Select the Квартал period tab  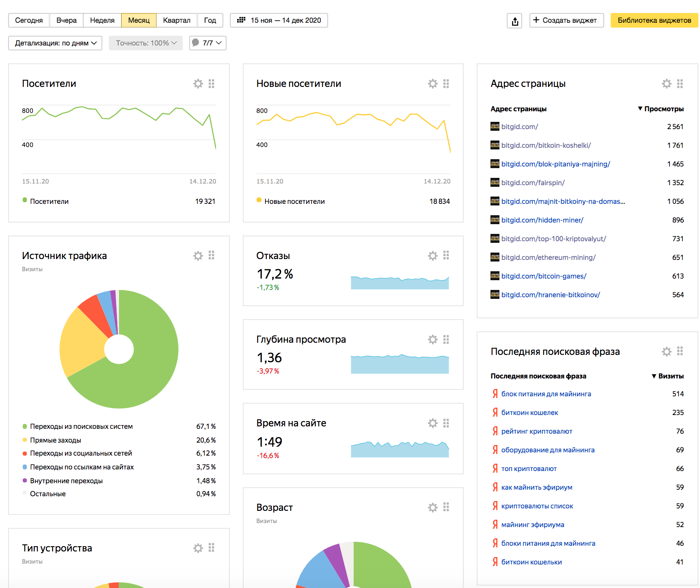click(x=177, y=20)
